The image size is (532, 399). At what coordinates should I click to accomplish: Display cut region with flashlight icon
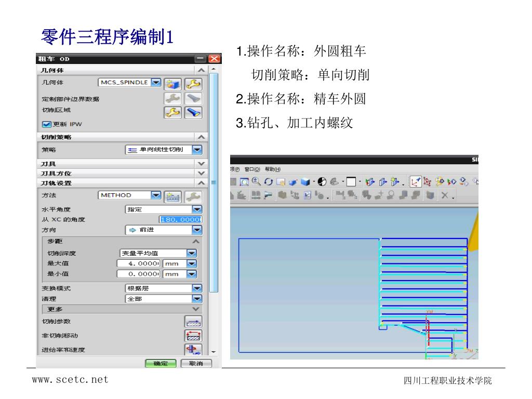pos(193,112)
